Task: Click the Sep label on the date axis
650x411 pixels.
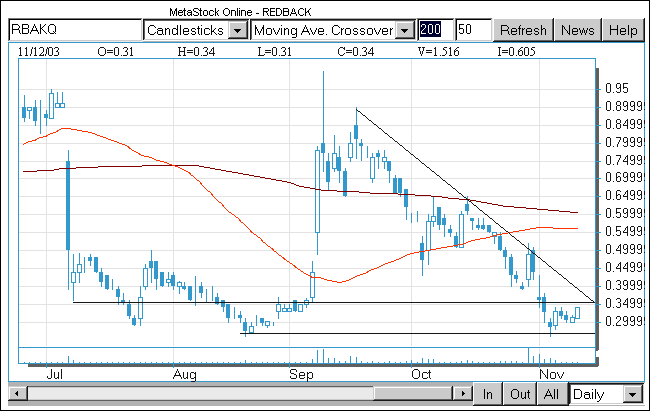Action: tap(301, 375)
